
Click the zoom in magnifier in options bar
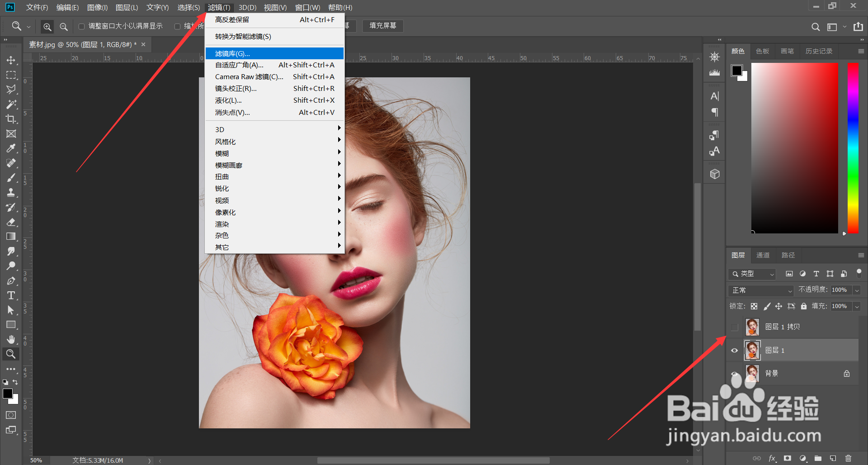pos(47,27)
